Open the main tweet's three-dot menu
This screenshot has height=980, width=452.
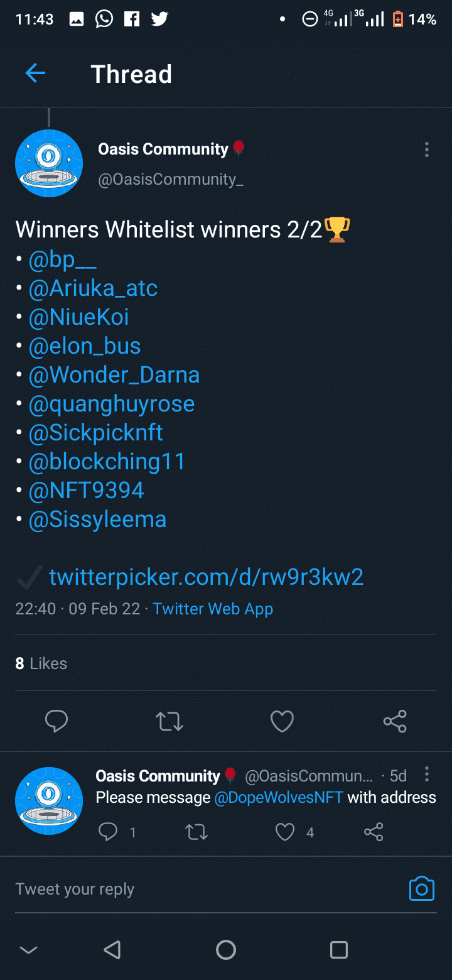click(x=426, y=150)
